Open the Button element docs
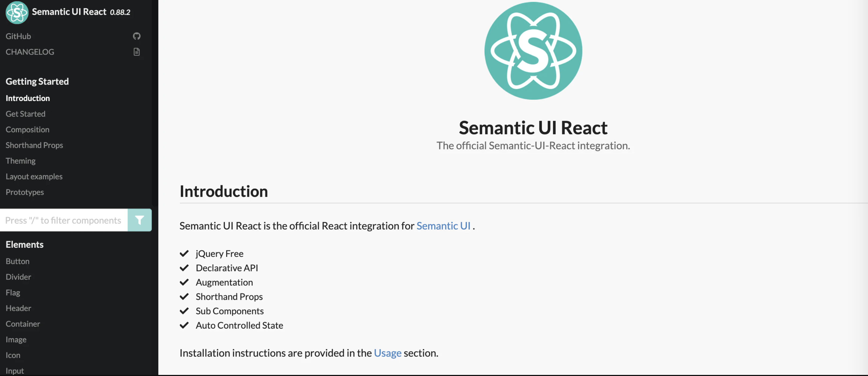Screen dimensions: 868x376 (17, 261)
